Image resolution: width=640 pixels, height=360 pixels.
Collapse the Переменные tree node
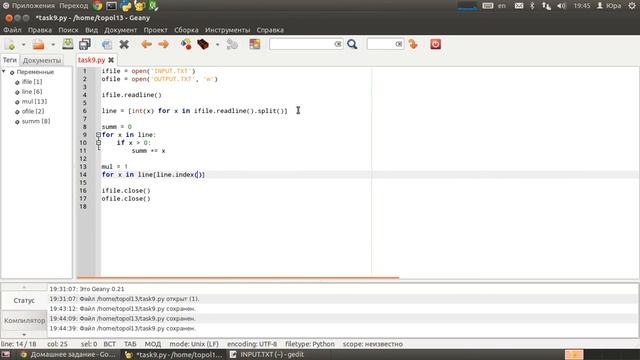click(x=4, y=72)
